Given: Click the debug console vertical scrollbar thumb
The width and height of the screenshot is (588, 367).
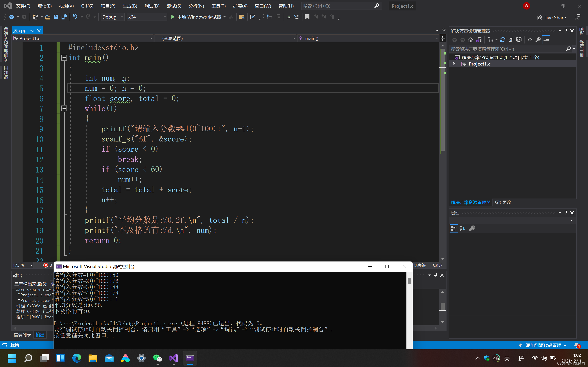Looking at the screenshot, I should pyautogui.click(x=409, y=281).
